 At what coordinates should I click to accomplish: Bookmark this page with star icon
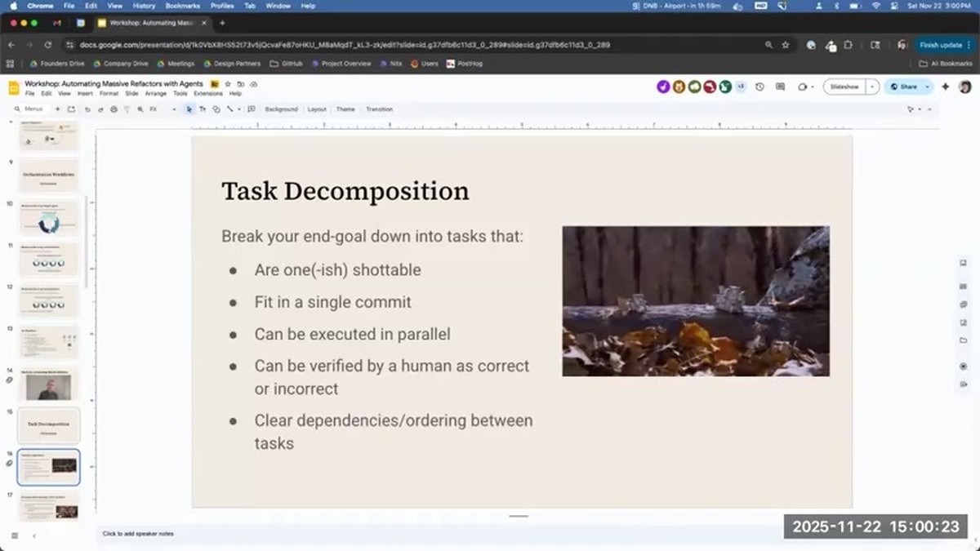[786, 45]
